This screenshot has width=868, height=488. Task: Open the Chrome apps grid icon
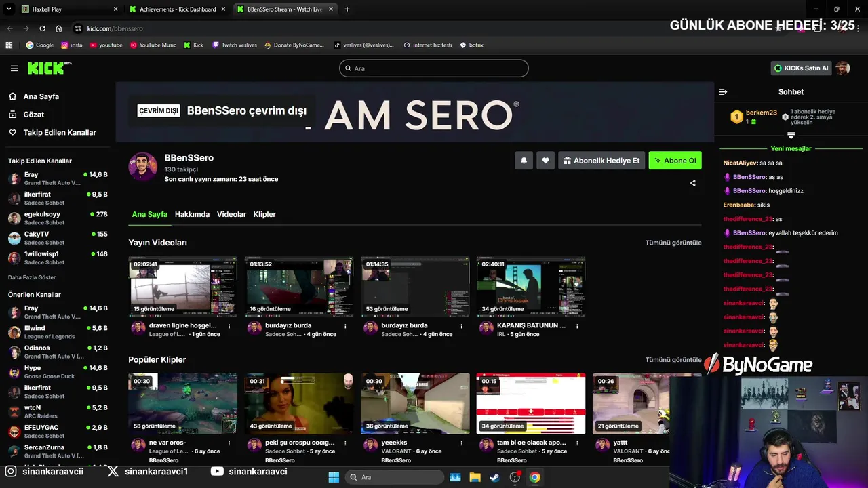[x=9, y=45]
